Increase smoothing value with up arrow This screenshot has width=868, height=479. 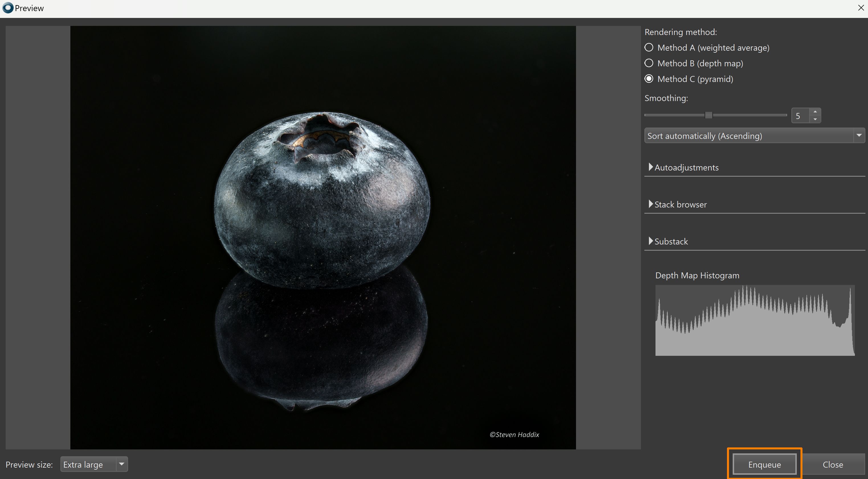[815, 112]
